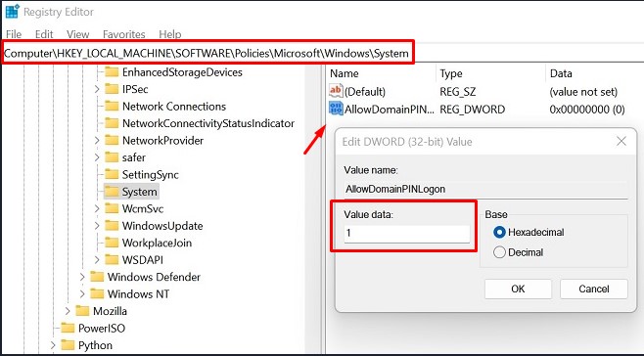This screenshot has width=644, height=356.
Task: Close the Edit DWORD dialog with X
Action: [x=621, y=142]
